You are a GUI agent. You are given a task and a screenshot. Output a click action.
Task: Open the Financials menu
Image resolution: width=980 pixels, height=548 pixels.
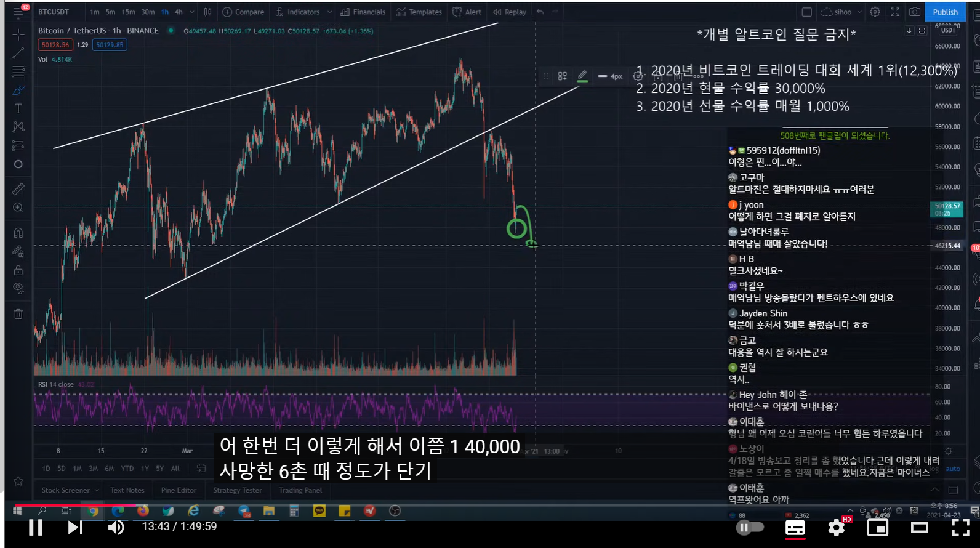(363, 12)
